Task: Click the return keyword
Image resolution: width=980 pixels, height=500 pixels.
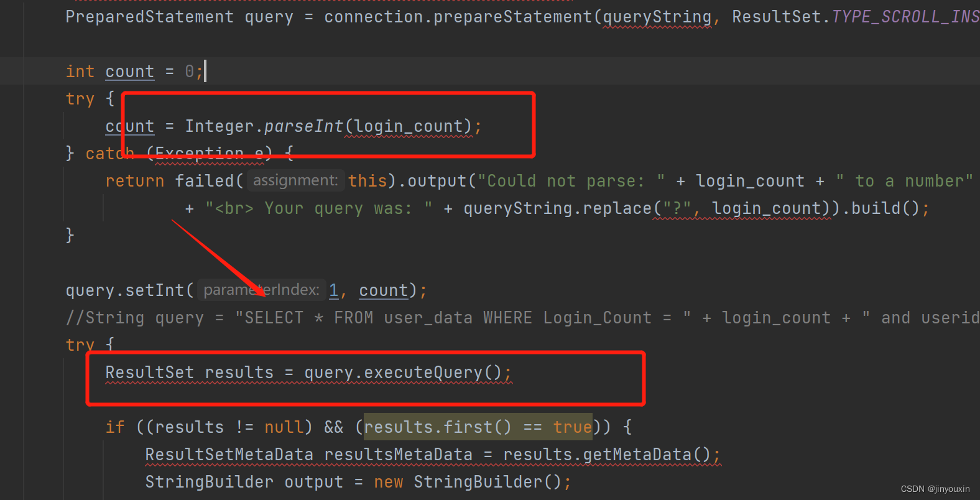Action: 135,181
